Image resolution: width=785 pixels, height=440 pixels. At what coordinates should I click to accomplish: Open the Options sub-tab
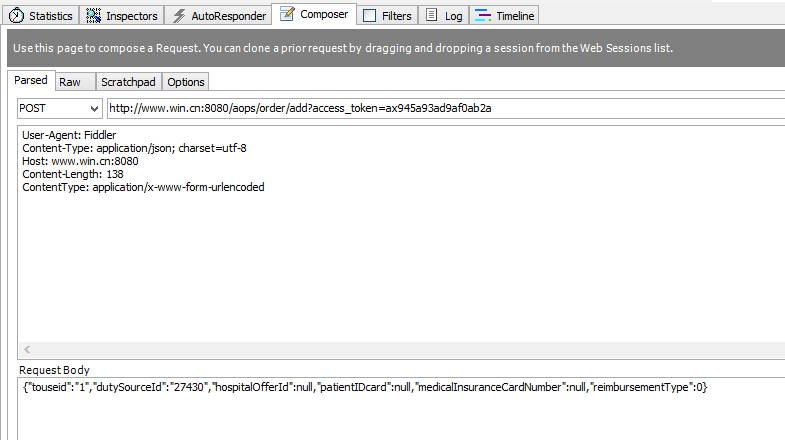186,82
